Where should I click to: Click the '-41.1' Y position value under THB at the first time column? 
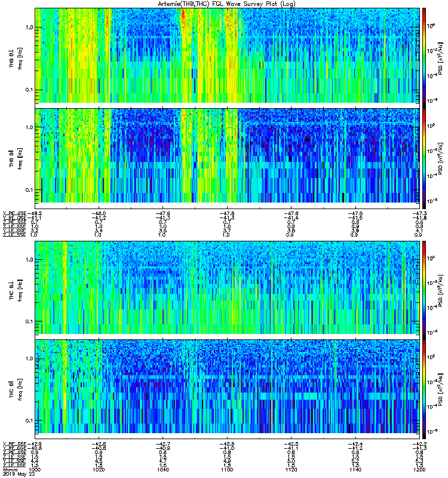pyautogui.click(x=35, y=218)
